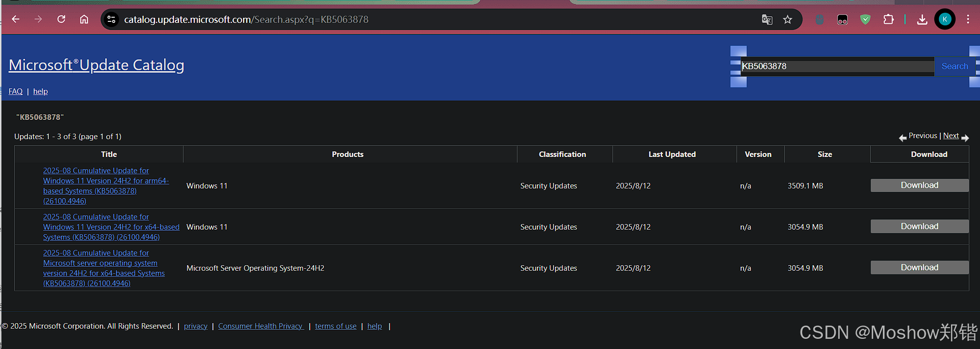Sort by Version column

tap(758, 154)
